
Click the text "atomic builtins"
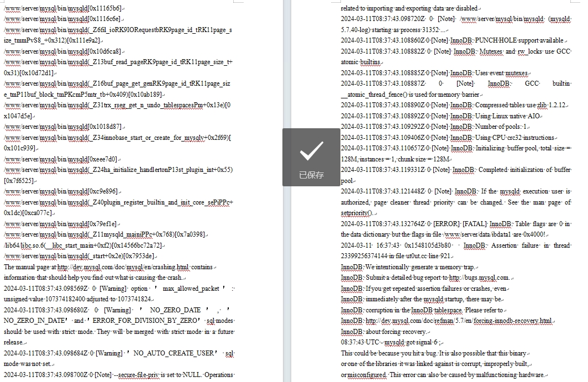coord(360,62)
